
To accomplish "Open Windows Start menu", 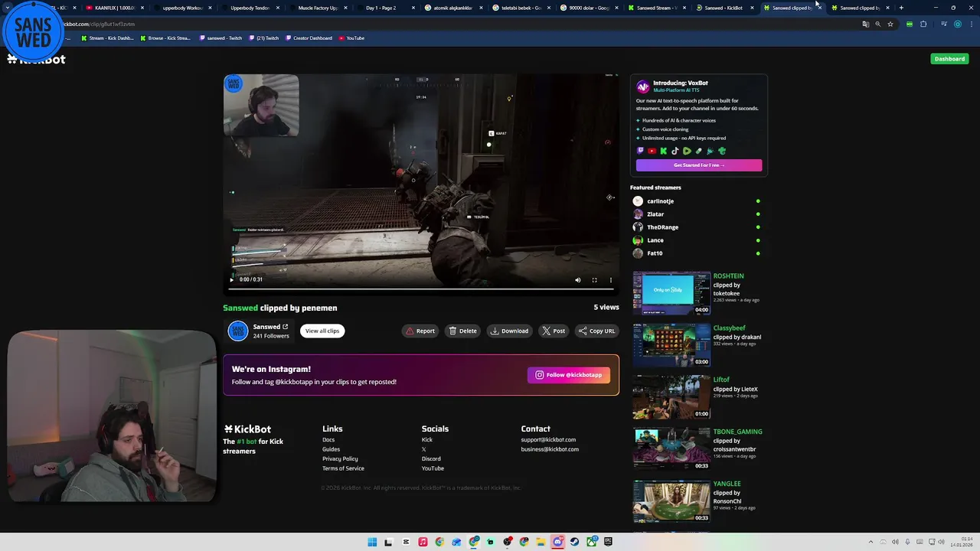I will (372, 542).
